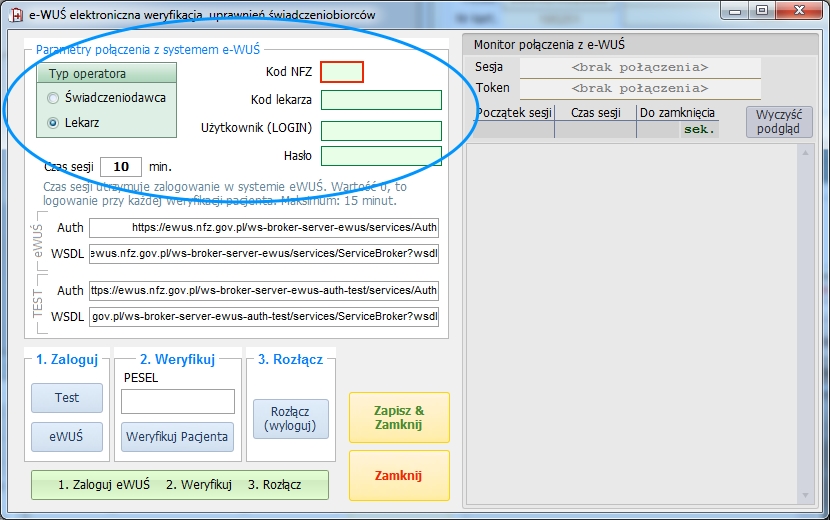830x520 pixels.
Task: Click Wyczyść podgląd button
Action: [779, 122]
